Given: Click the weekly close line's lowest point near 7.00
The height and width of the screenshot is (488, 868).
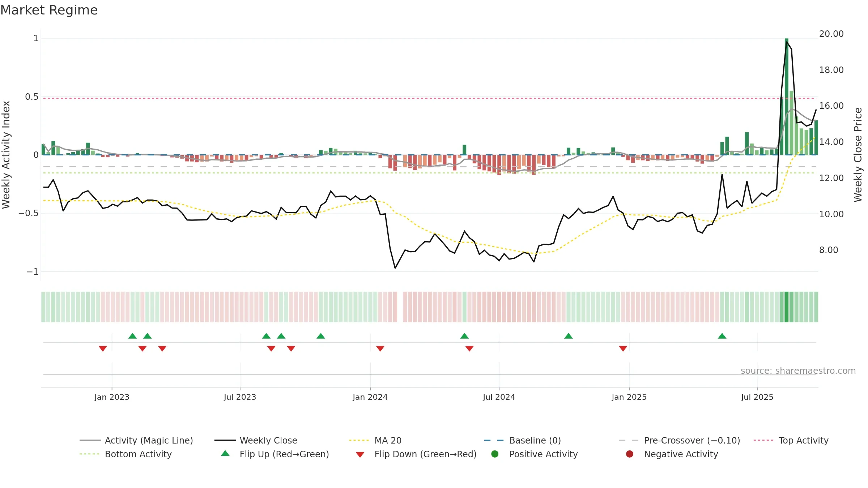Looking at the screenshot, I should click(x=395, y=268).
